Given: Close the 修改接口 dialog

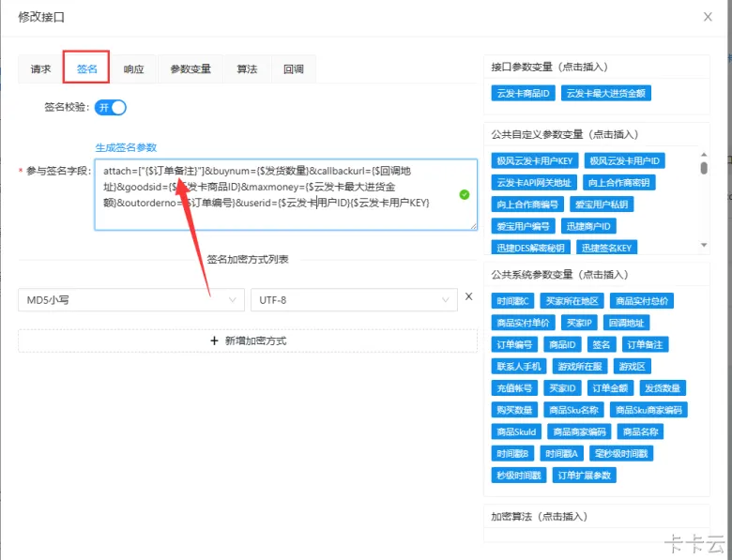Looking at the screenshot, I should click(708, 17).
